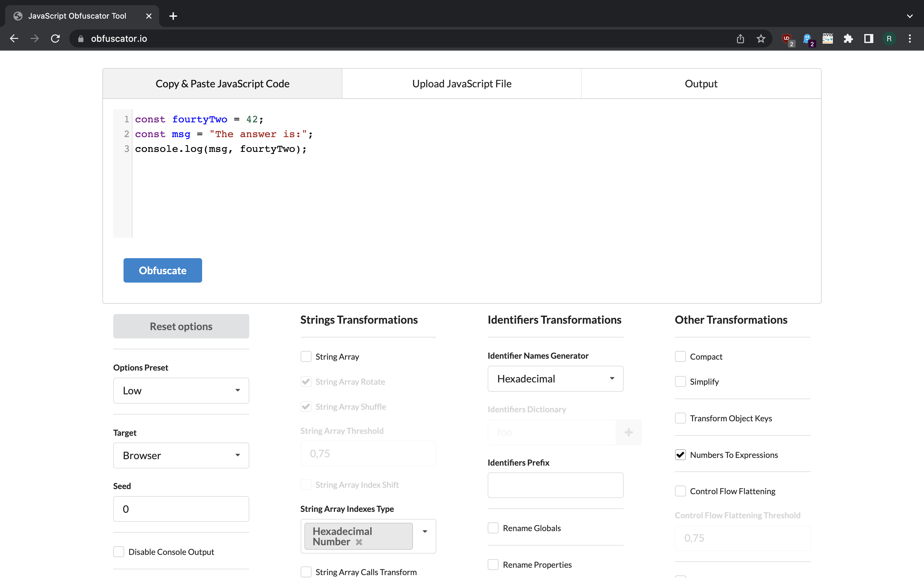Enable Control Flow Flattening

point(680,491)
